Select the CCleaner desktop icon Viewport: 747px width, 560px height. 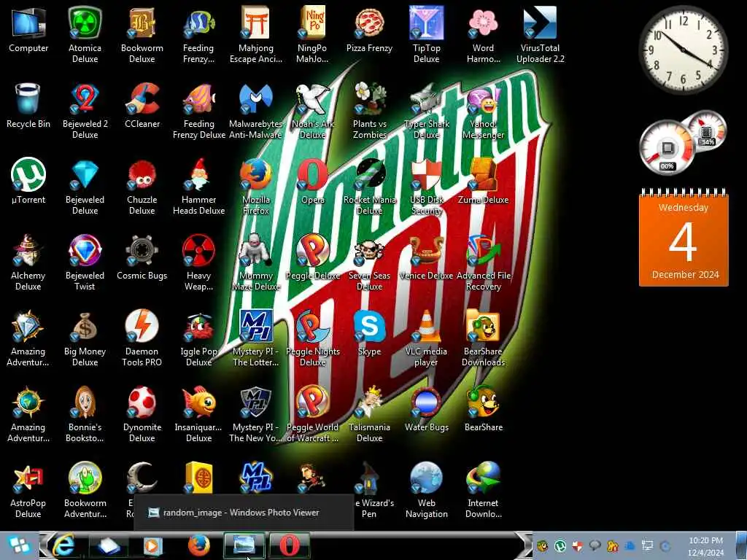click(142, 106)
